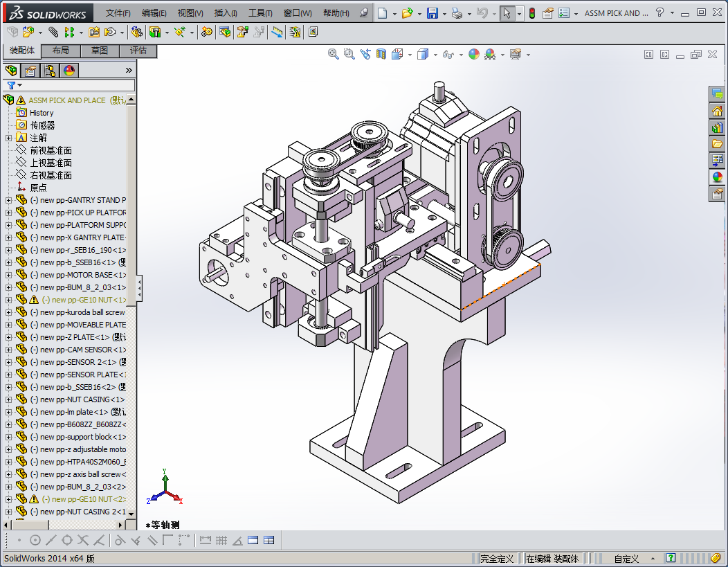The width and height of the screenshot is (728, 567).
Task: Click the Rebuild traffic light icon
Action: [x=531, y=13]
